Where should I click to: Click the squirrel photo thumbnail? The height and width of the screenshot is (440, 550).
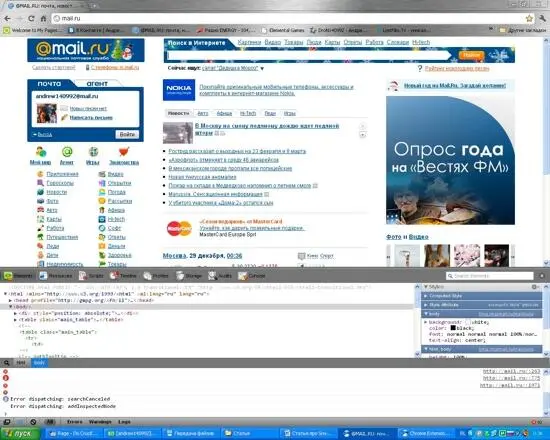coord(437,255)
